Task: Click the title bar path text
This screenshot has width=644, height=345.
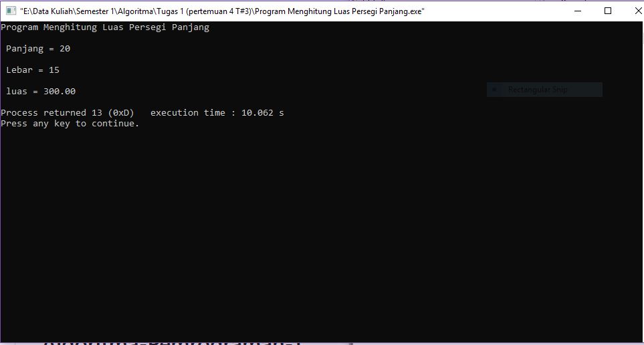Action: coord(222,11)
